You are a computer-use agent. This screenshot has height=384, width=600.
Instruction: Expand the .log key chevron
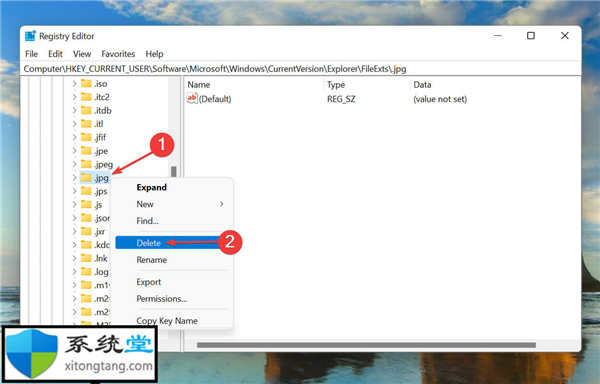click(x=75, y=272)
